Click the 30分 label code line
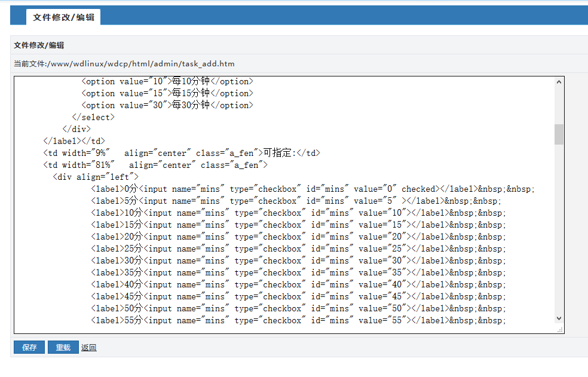The width and height of the screenshot is (588, 377). (298, 260)
